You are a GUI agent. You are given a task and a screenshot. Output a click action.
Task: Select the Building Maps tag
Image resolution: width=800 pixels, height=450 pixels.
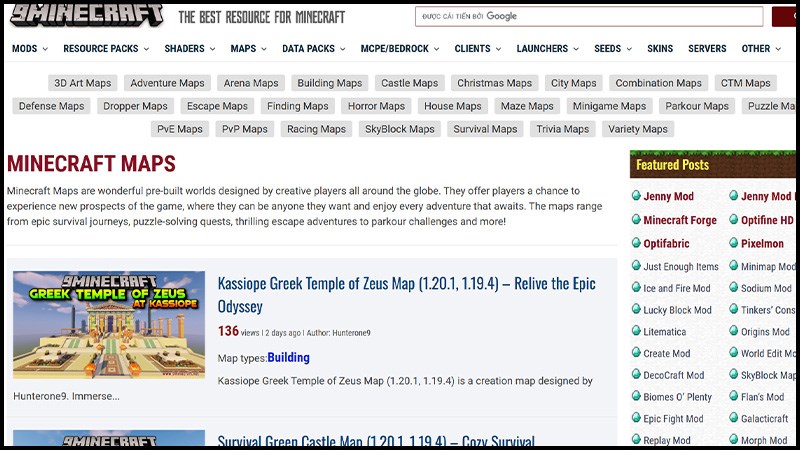(330, 83)
